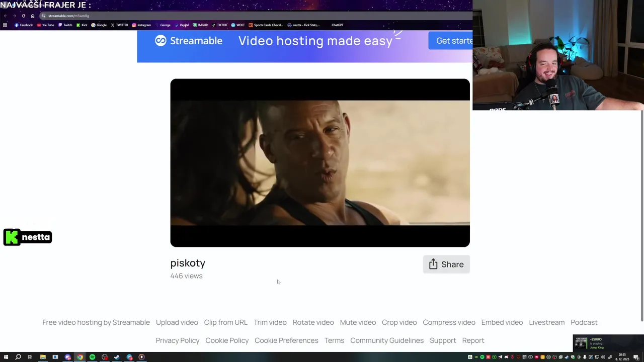Click the Get started banner button

pos(451,41)
